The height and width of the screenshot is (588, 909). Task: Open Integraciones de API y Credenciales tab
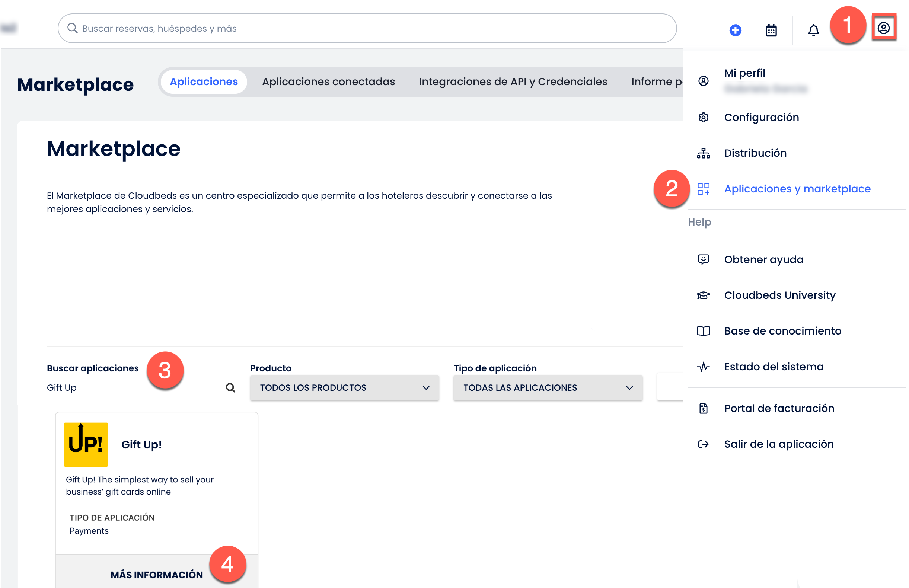(x=513, y=82)
